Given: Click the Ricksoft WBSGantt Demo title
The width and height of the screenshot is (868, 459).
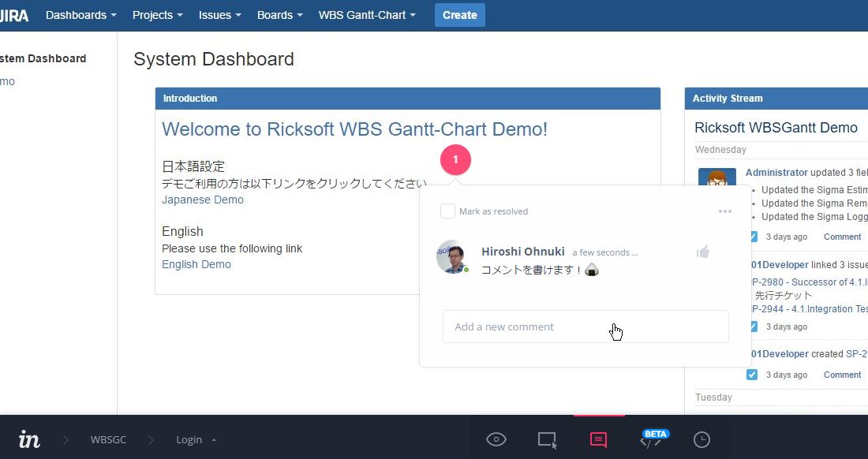Looking at the screenshot, I should (776, 128).
